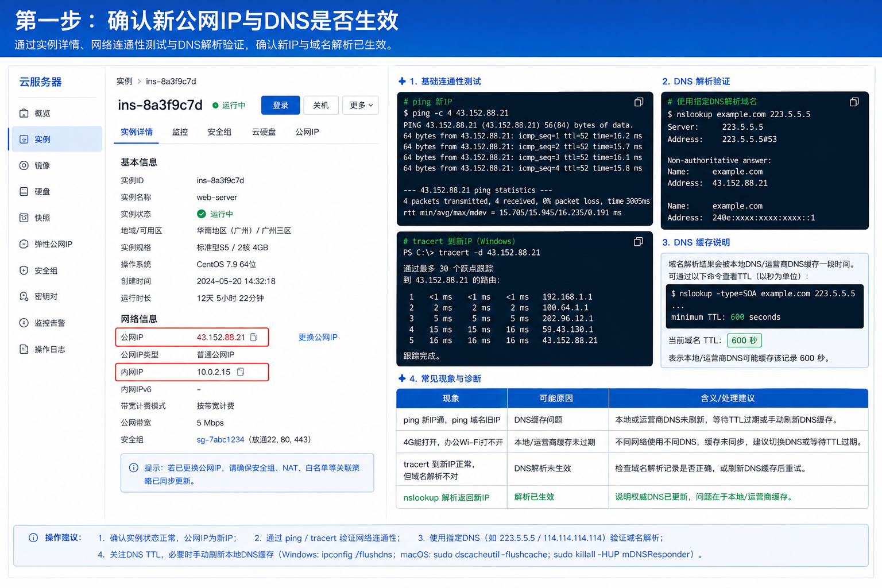Click the 实例 instance icon in sidebar
The width and height of the screenshot is (882, 588).
pyautogui.click(x=24, y=139)
